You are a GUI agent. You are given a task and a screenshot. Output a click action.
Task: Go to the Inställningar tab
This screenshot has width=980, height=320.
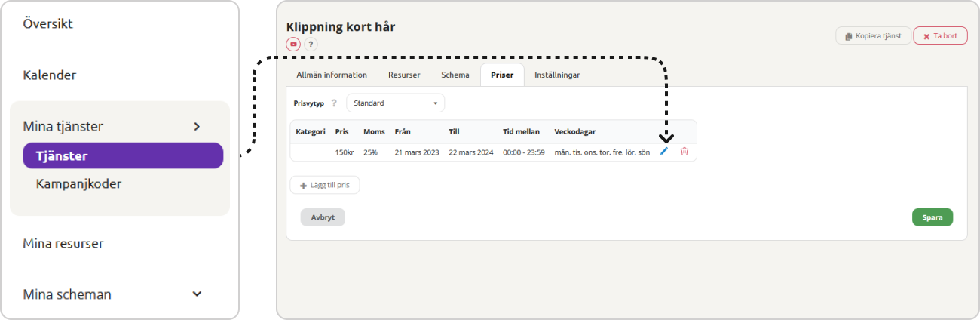pyautogui.click(x=557, y=75)
